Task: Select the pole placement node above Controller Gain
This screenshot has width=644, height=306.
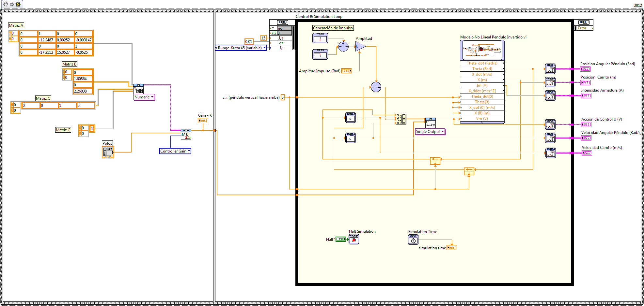Action: (x=186, y=134)
